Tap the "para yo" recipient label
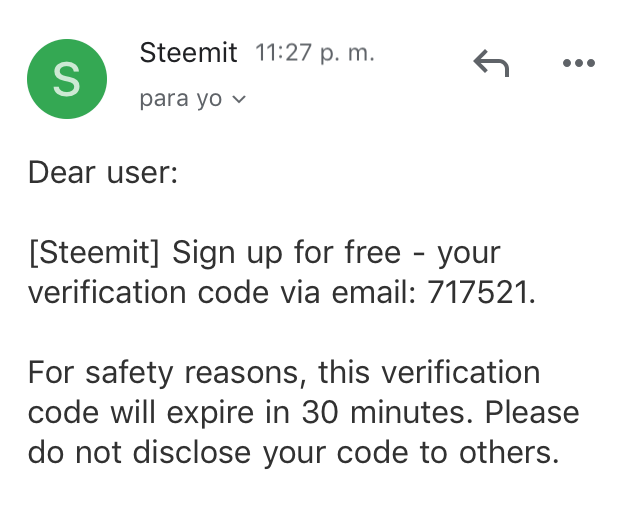This screenshot has width=621, height=525. tap(181, 100)
